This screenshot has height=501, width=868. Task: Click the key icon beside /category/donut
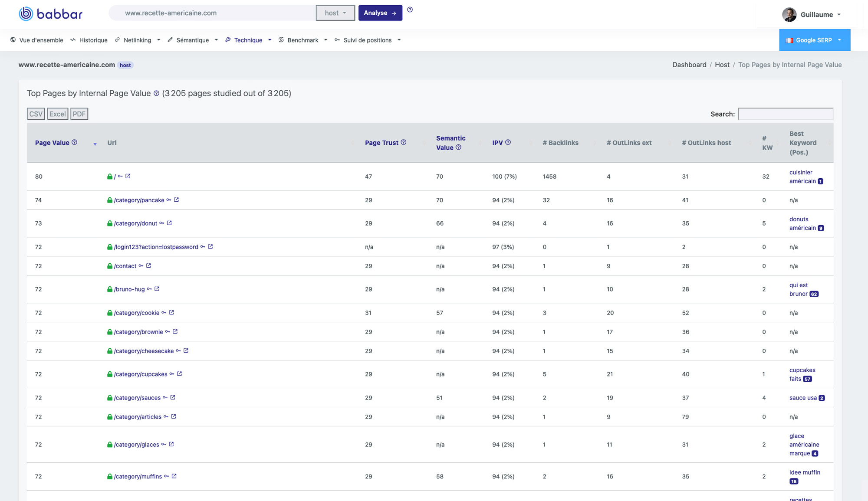tap(162, 223)
